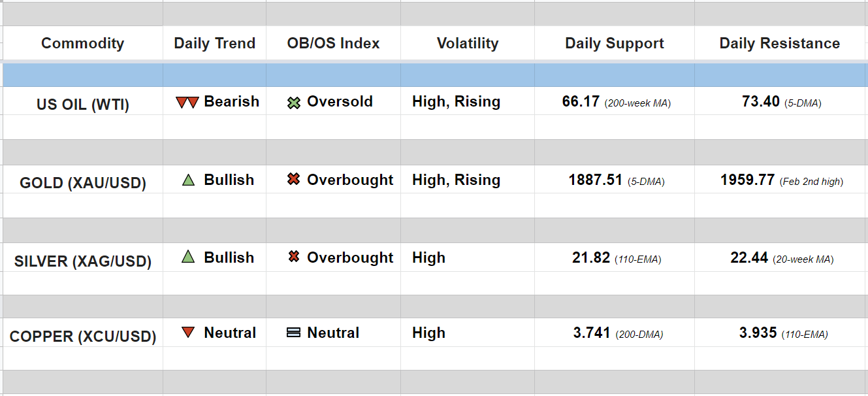
Task: Click the US OIL (WTI) cell
Action: click(83, 104)
